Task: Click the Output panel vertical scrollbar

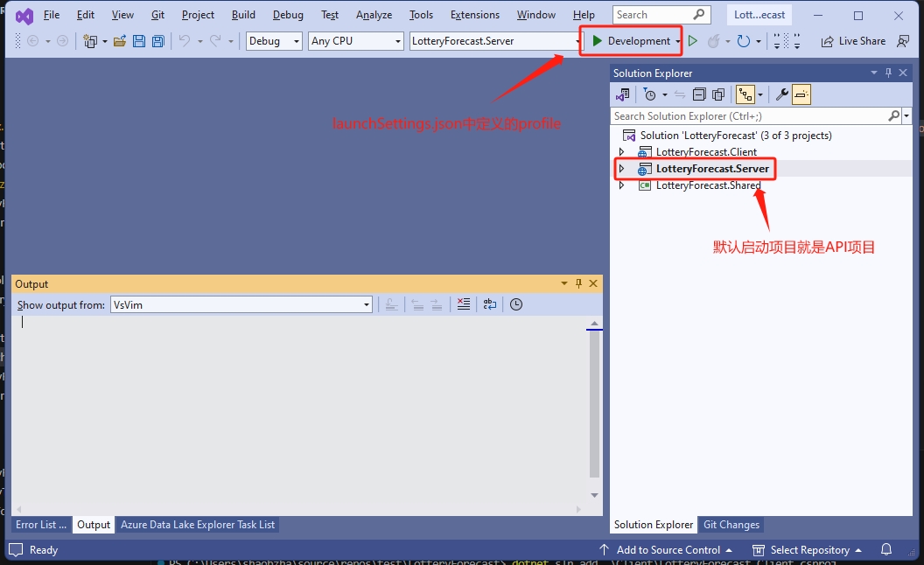Action: click(595, 402)
